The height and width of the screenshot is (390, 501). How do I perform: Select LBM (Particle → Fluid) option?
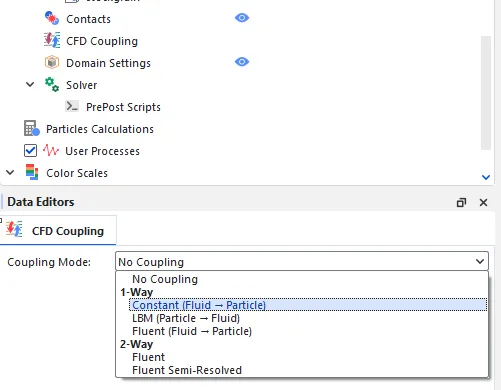tap(186, 318)
